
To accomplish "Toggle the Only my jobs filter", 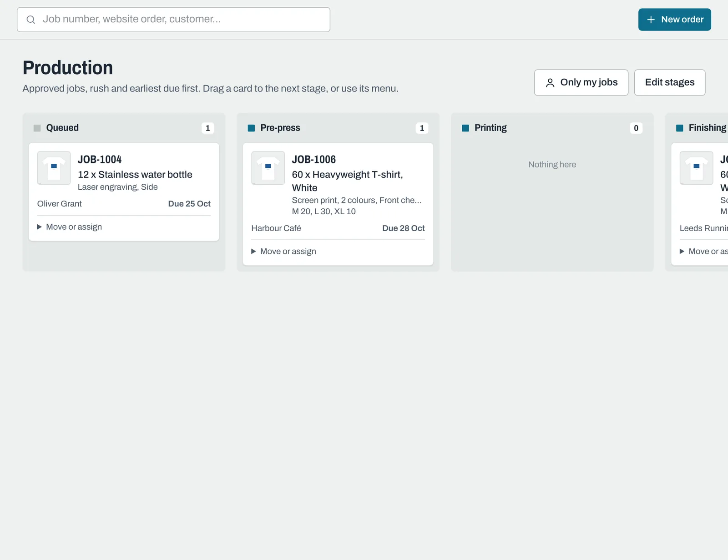I will tap(581, 83).
